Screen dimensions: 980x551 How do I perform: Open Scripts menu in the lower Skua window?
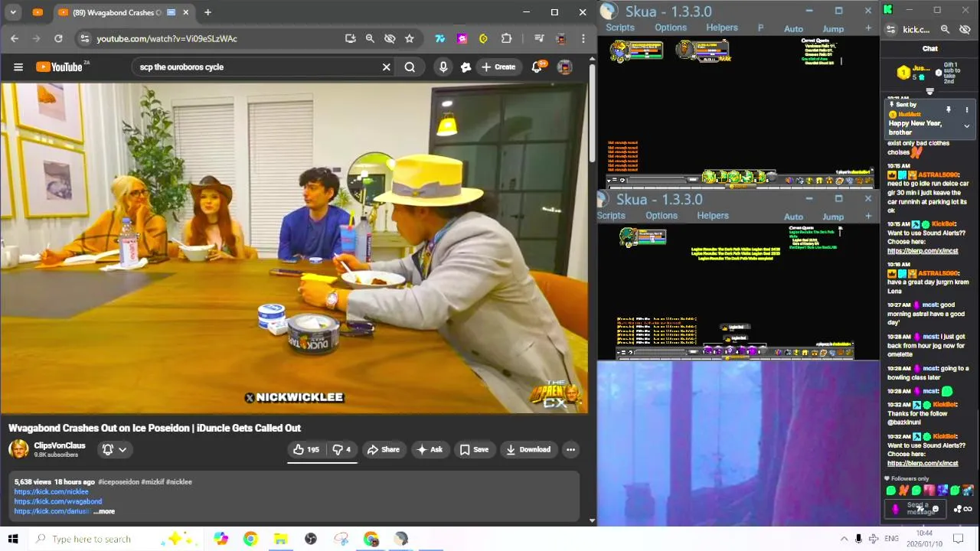coord(611,216)
